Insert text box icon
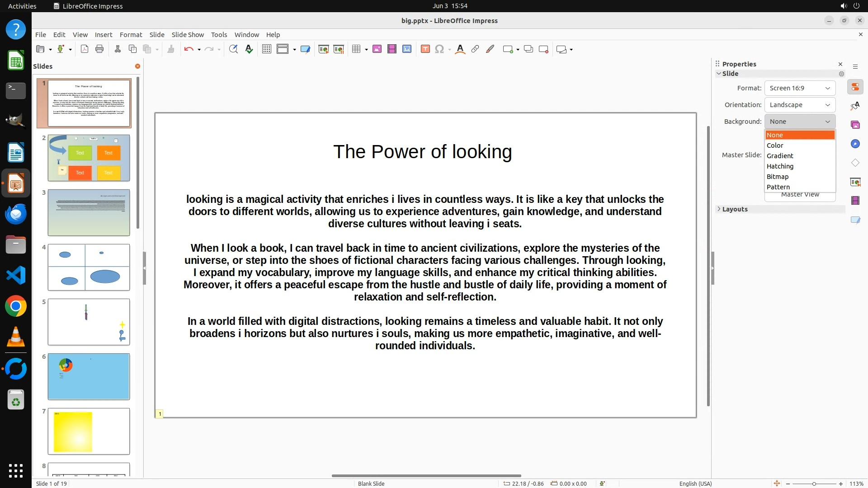Image resolution: width=868 pixels, height=488 pixels. 425,49
